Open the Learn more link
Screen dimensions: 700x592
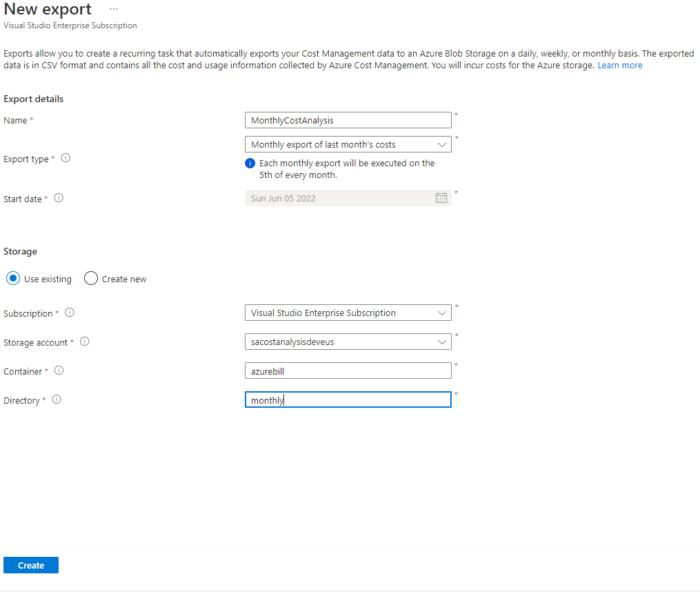(x=619, y=66)
